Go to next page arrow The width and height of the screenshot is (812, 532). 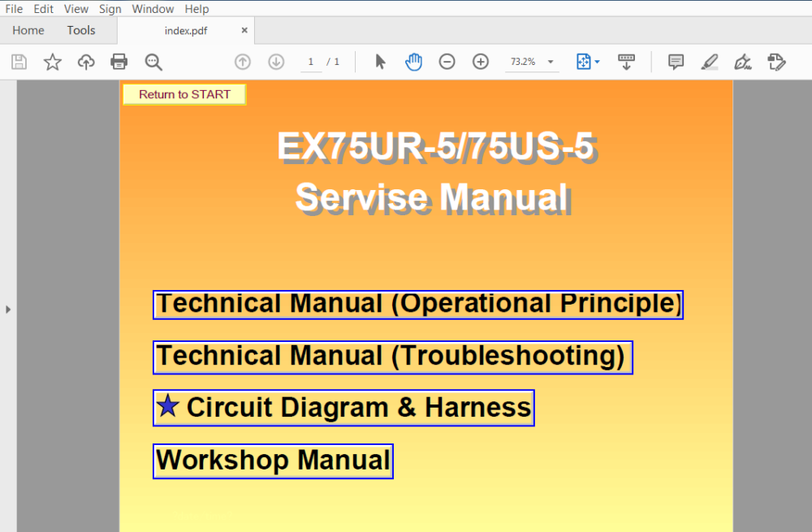276,63
